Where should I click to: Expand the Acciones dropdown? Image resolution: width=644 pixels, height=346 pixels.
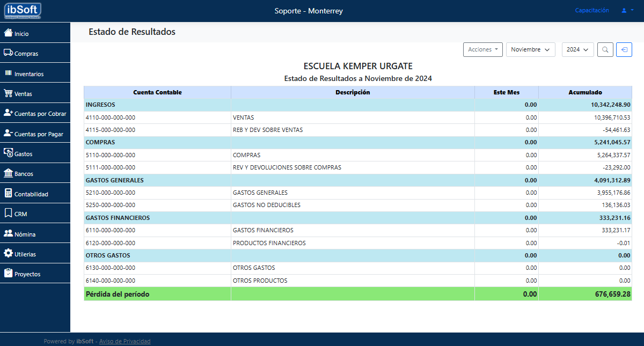pos(482,49)
